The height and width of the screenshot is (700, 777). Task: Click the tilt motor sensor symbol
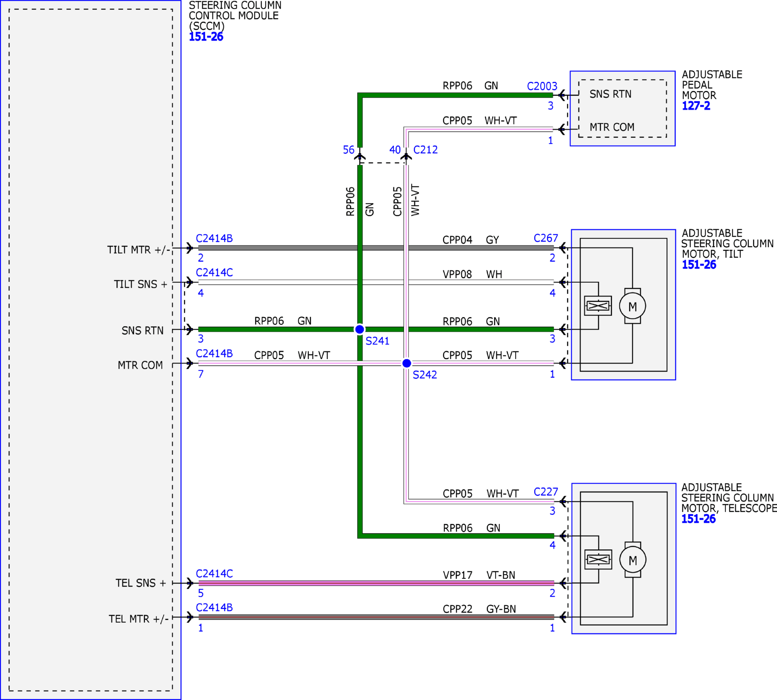coord(598,306)
